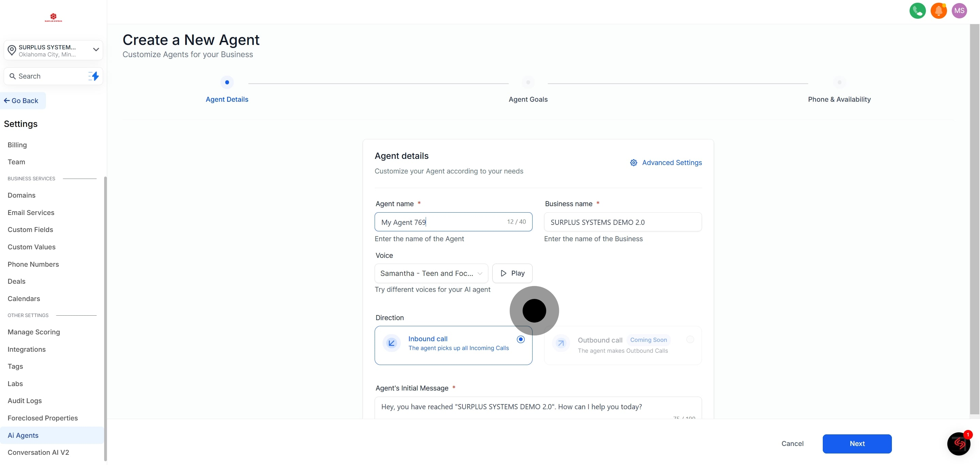
Task: Open the orange notifications bell
Action: (x=938, y=11)
